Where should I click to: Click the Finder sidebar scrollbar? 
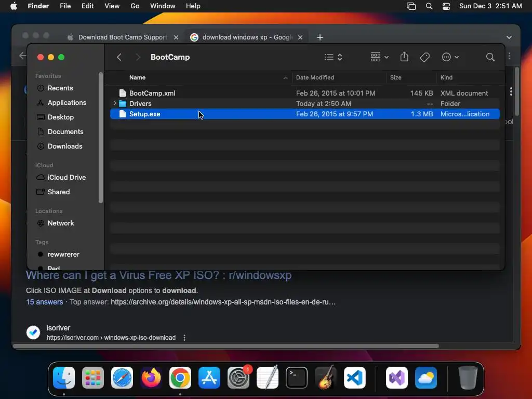(x=100, y=137)
